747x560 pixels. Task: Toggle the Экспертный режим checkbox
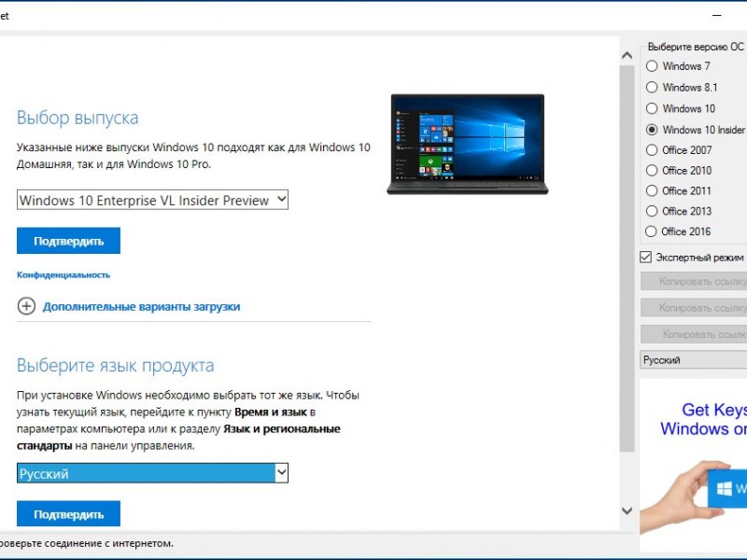pos(645,258)
